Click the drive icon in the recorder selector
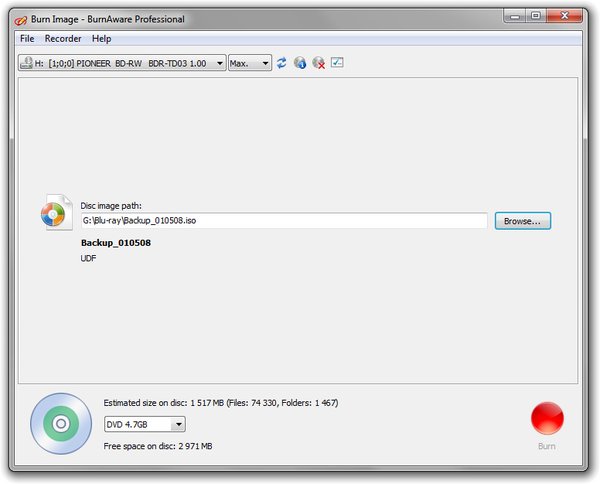The image size is (600, 484). click(x=26, y=63)
